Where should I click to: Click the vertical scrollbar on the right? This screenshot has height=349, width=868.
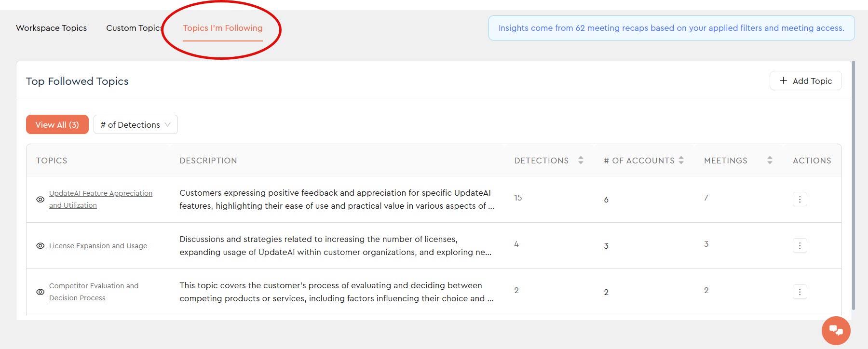point(854,185)
